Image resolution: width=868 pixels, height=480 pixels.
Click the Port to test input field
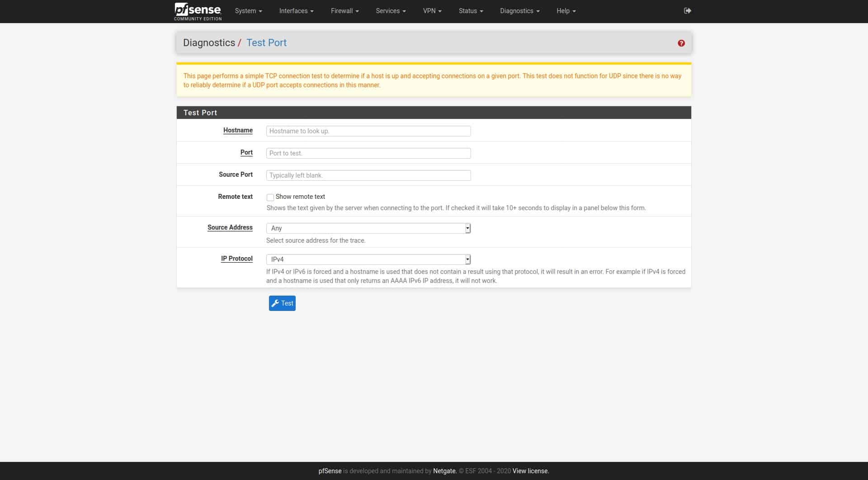click(x=368, y=153)
